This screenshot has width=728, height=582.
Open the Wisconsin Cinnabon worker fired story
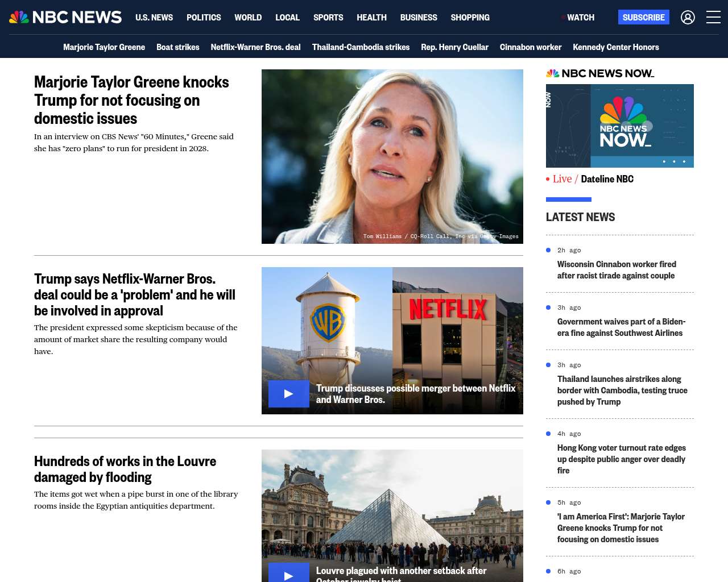[617, 270]
